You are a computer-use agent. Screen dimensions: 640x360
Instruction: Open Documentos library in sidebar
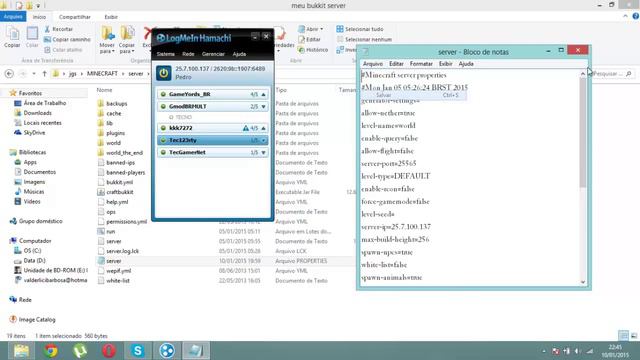pyautogui.click(x=39, y=172)
